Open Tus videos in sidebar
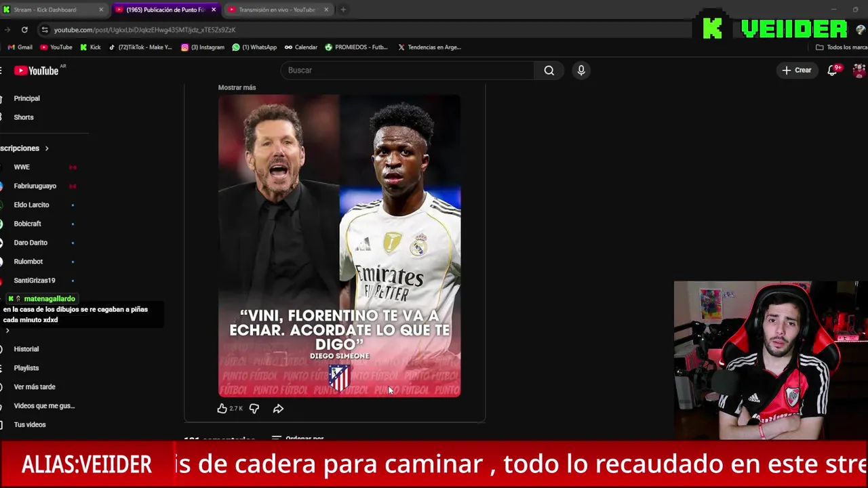The image size is (868, 488). tap(30, 425)
